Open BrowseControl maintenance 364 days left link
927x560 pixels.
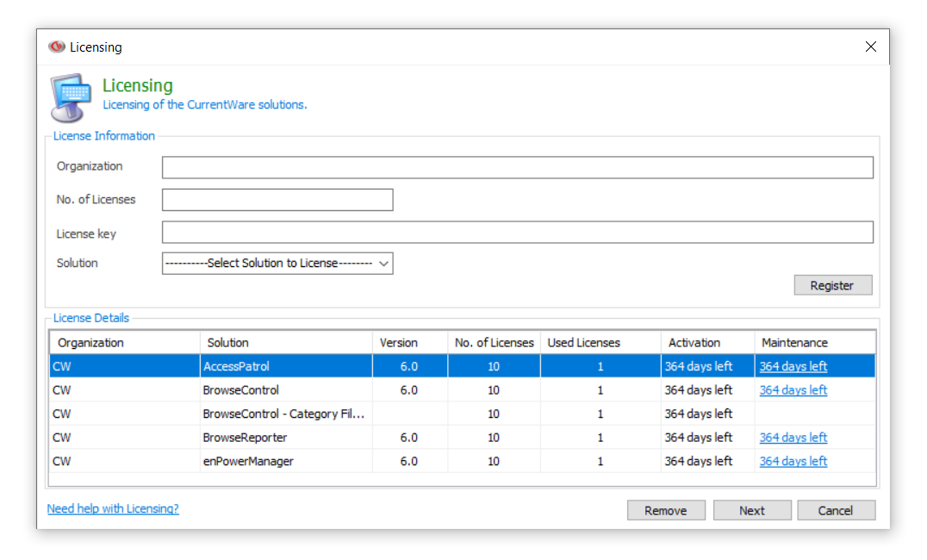point(793,390)
